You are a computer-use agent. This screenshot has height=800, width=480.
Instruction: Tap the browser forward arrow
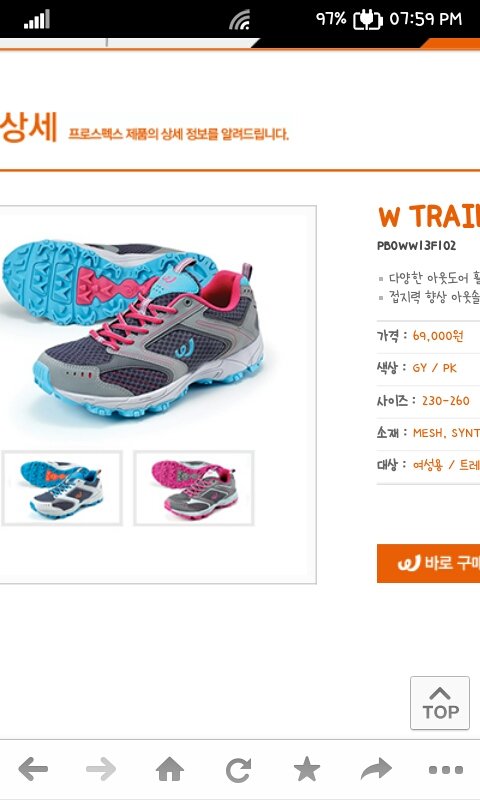click(101, 769)
